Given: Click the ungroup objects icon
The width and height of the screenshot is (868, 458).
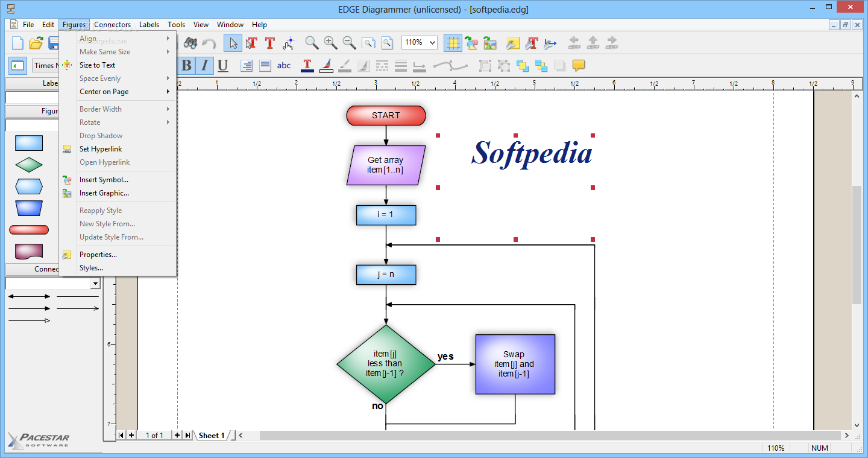Looking at the screenshot, I should tap(505, 65).
